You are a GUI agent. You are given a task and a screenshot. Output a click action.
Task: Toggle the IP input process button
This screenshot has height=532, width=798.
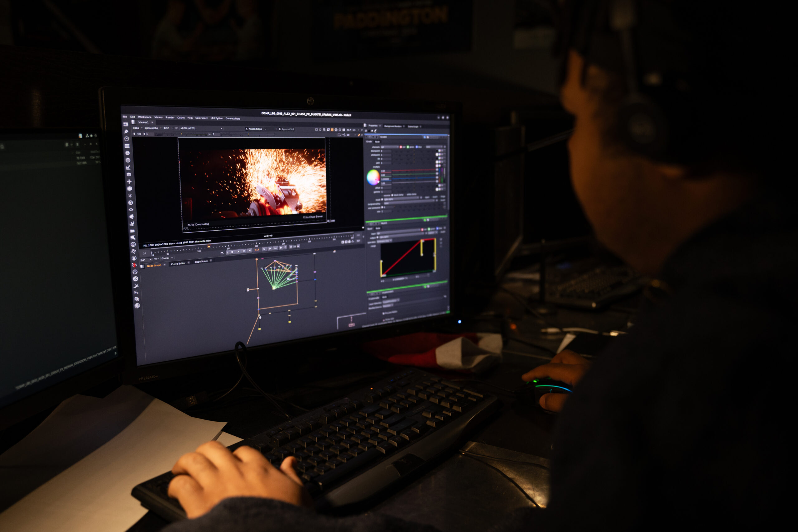pyautogui.click(x=176, y=128)
